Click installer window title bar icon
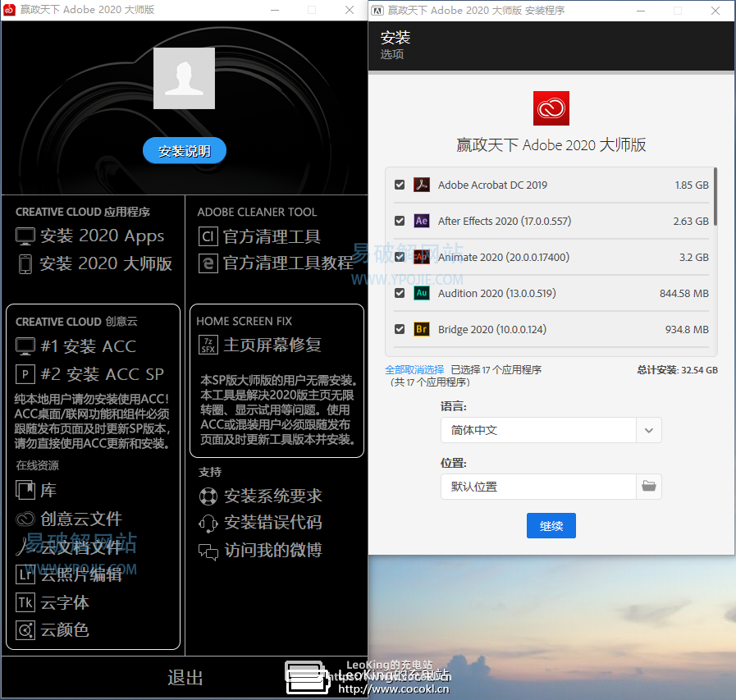 coord(377,11)
